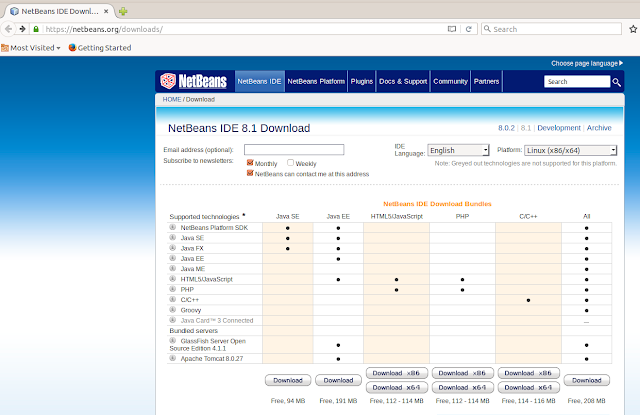
Task: Toggle the Monthly newsletter checkbox
Action: click(x=250, y=162)
